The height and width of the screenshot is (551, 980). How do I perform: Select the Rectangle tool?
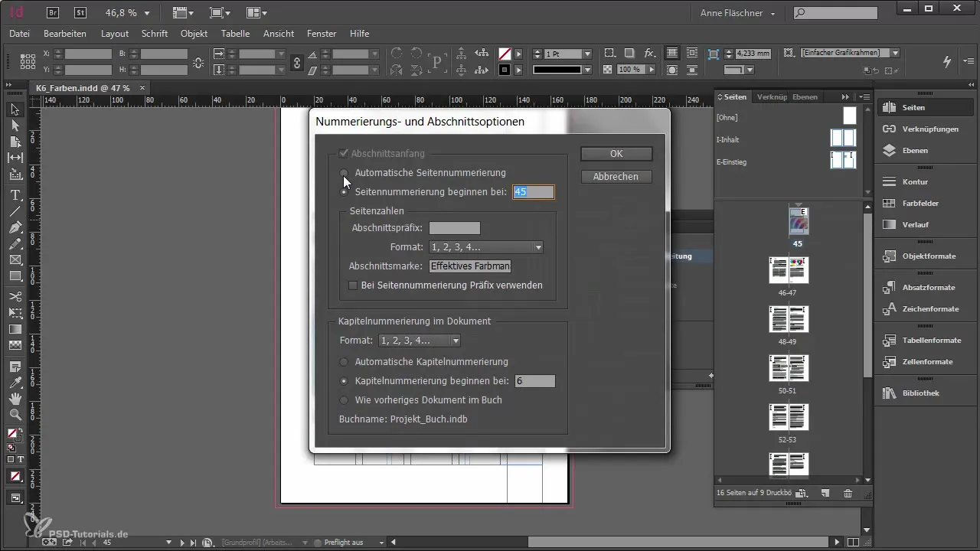(x=15, y=276)
